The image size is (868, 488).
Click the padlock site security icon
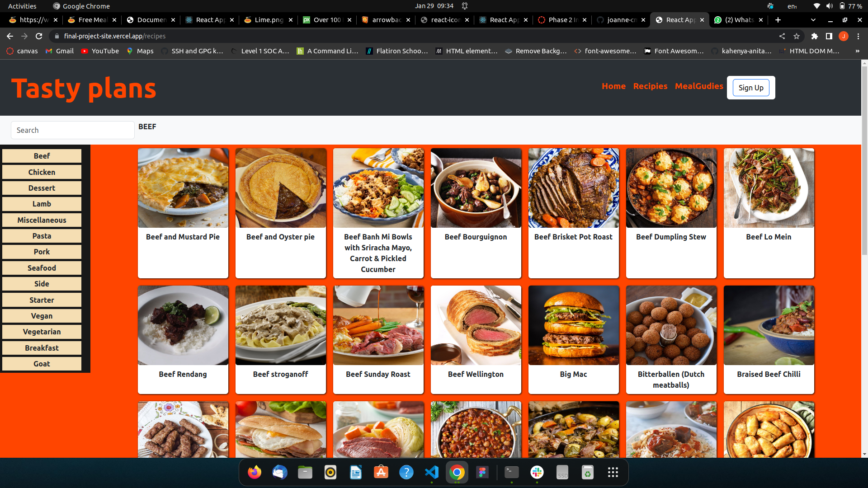[57, 36]
